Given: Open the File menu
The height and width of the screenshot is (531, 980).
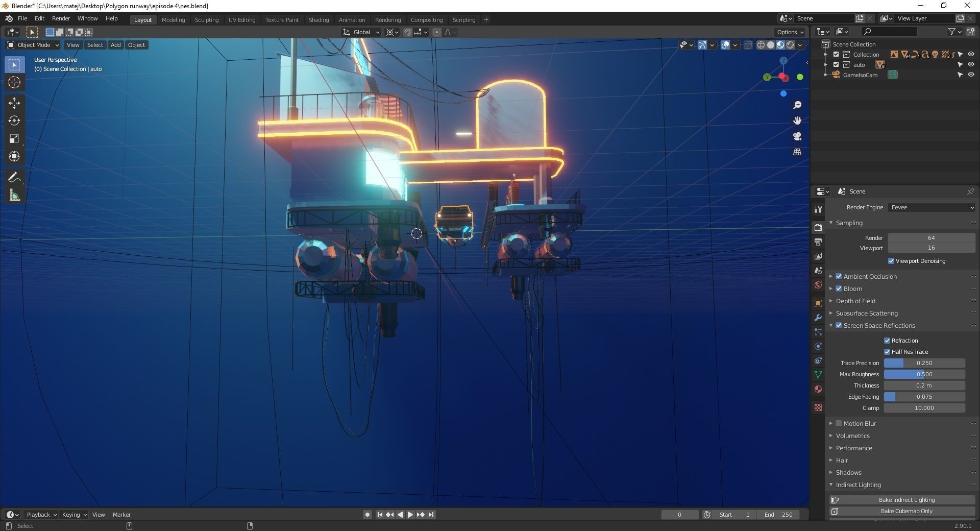Looking at the screenshot, I should coord(22,18).
